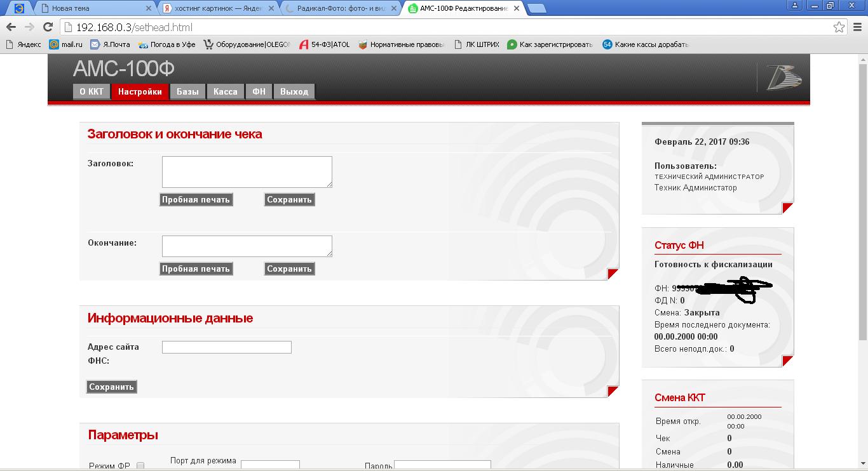Open the Chrome menu (three bars) icon
The height and width of the screenshot is (471, 868).
tap(857, 27)
